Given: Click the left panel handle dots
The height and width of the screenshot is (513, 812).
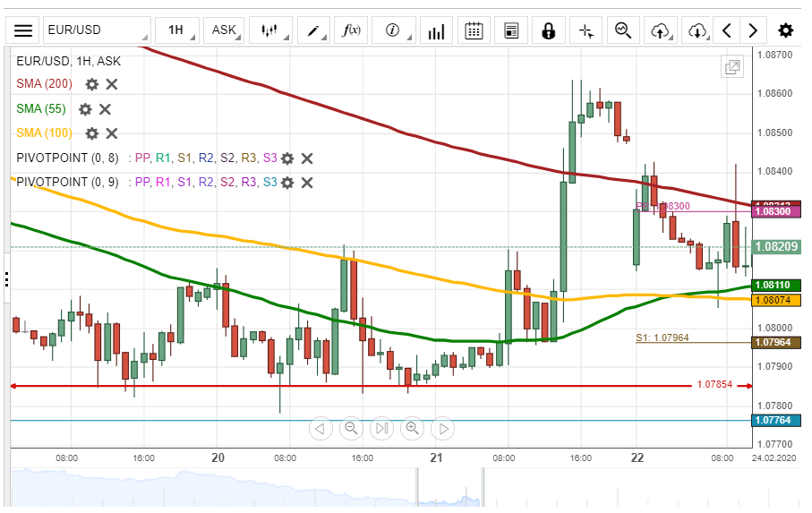Looking at the screenshot, I should point(7,279).
